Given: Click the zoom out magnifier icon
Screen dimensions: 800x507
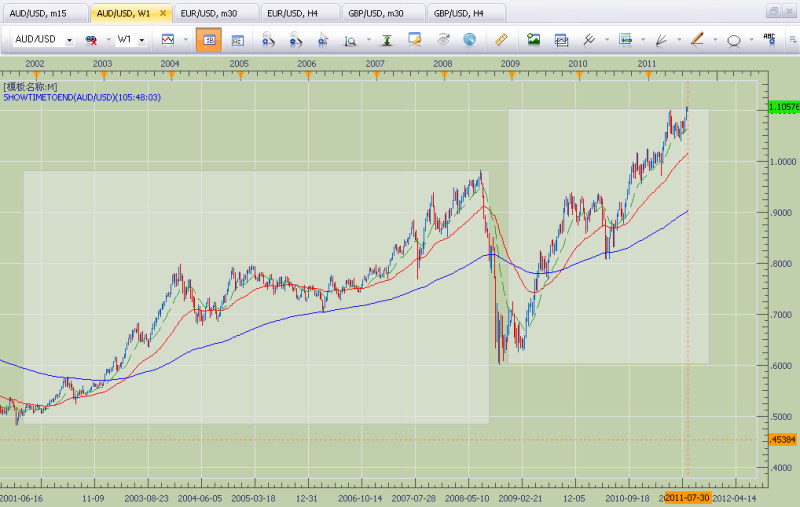Looking at the screenshot, I should [295, 40].
